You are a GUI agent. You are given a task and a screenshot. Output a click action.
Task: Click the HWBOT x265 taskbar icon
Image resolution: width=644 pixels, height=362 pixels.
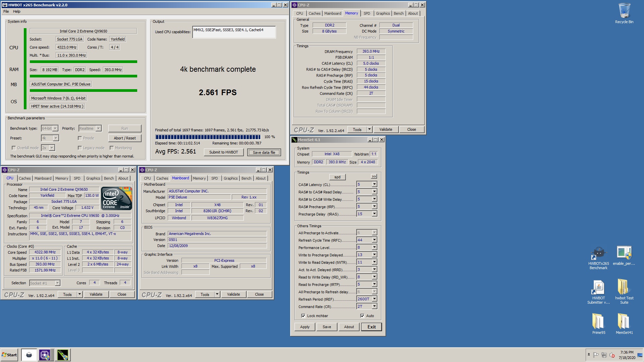pos(29,355)
